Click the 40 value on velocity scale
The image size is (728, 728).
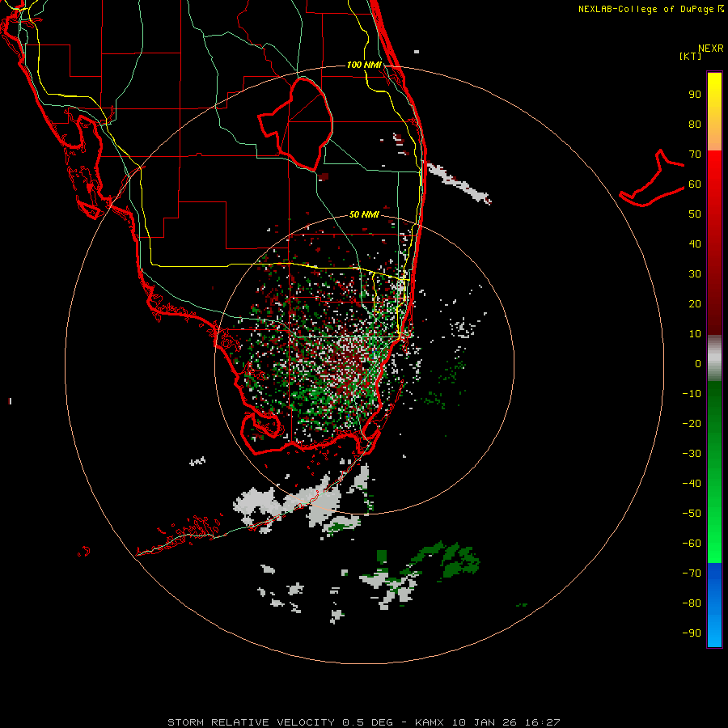(695, 244)
